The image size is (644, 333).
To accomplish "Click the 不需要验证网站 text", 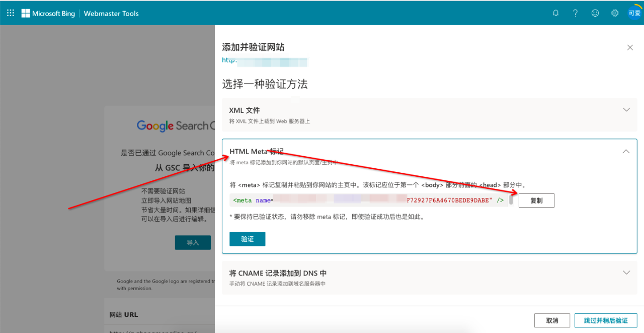I will [163, 191].
